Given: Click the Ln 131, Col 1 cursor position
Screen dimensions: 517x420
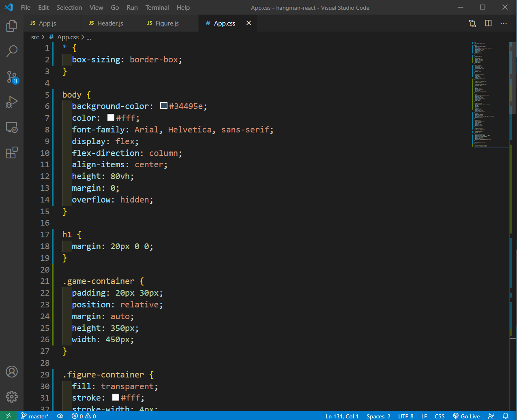Looking at the screenshot, I should 342,416.
